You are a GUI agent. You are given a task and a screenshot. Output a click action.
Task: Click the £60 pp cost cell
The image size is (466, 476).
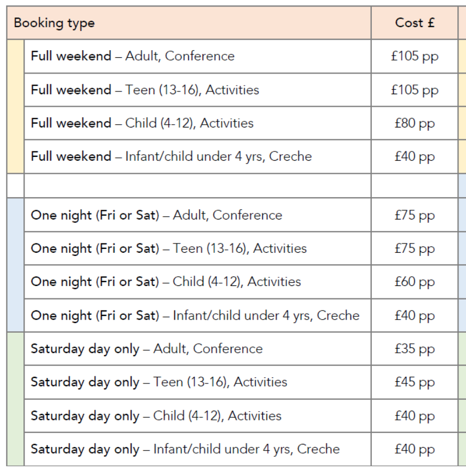414,282
